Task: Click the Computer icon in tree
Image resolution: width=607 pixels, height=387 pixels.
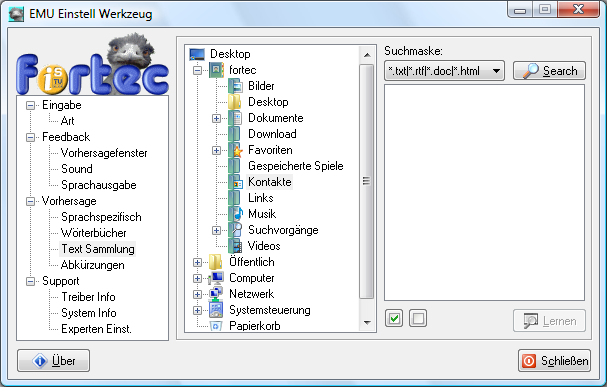Action: point(216,278)
